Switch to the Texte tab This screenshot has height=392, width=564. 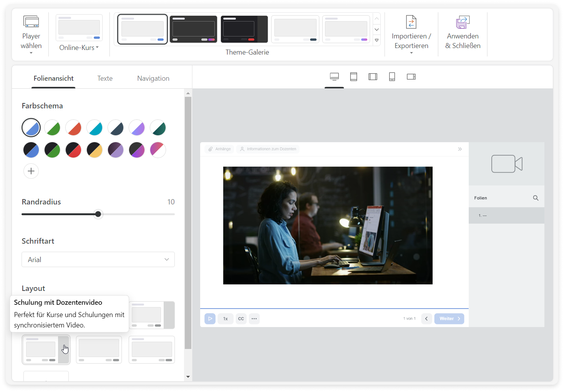click(105, 78)
